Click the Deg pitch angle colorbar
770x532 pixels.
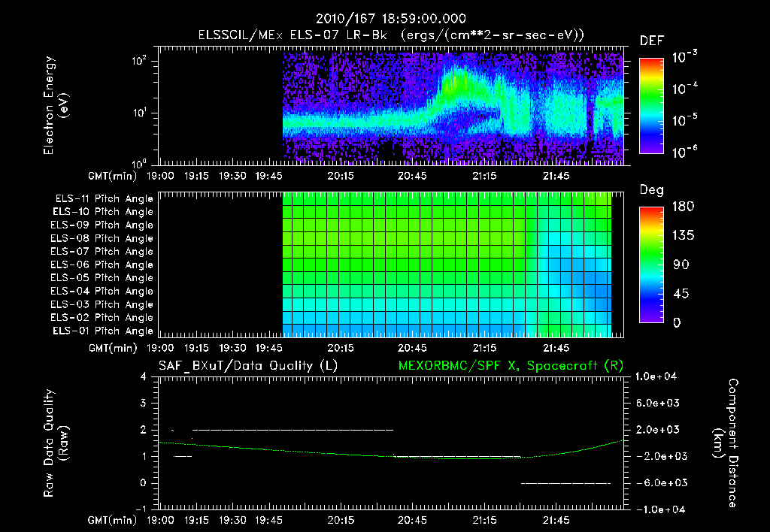pyautogui.click(x=651, y=265)
